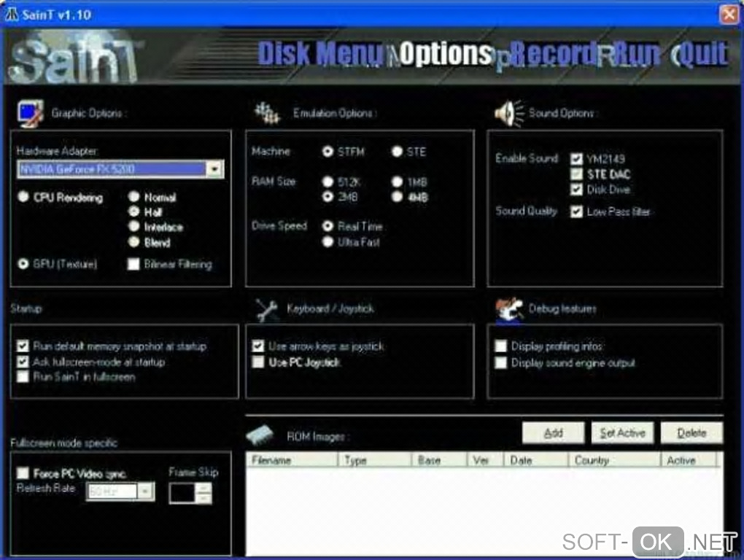Increase Frame Skip with up arrow
The width and height of the screenshot is (744, 560).
pyautogui.click(x=204, y=488)
